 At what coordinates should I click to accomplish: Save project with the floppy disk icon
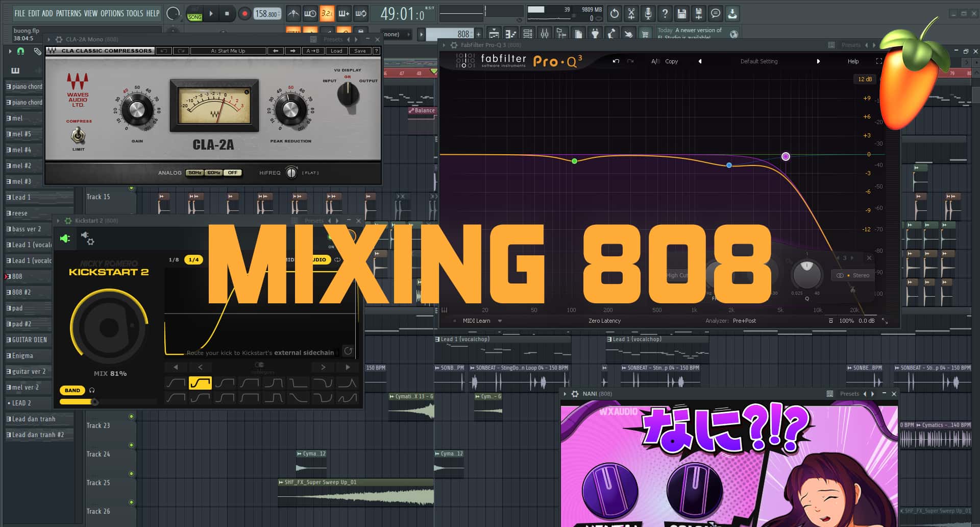682,14
